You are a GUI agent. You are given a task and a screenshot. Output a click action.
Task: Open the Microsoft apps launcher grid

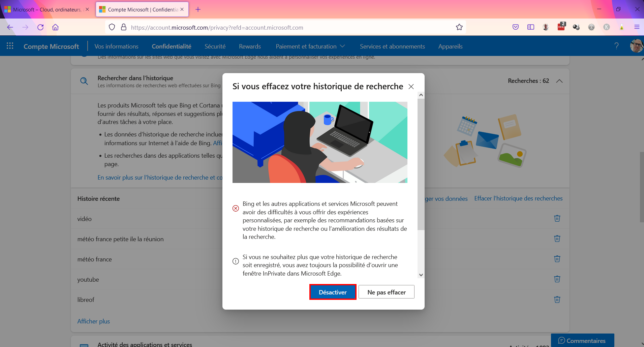point(10,46)
